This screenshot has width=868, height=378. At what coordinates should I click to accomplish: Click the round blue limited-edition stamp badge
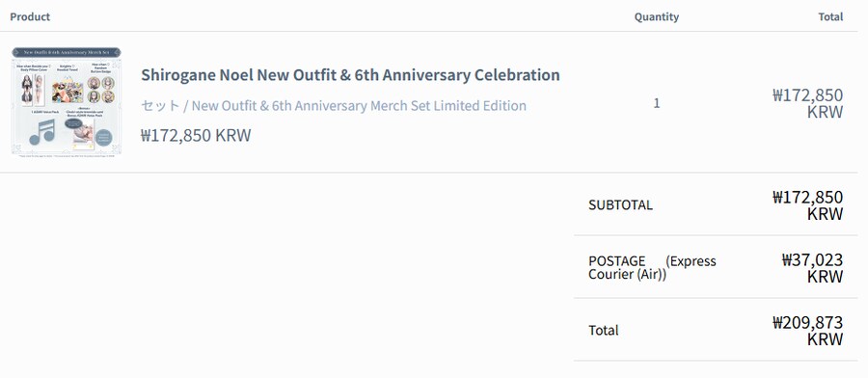click(103, 137)
